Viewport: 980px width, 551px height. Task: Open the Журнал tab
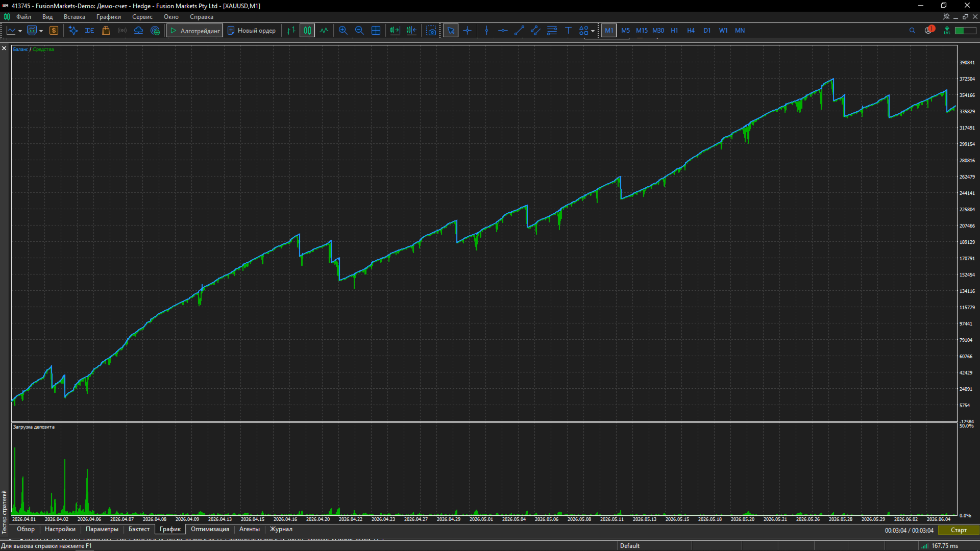pyautogui.click(x=281, y=530)
